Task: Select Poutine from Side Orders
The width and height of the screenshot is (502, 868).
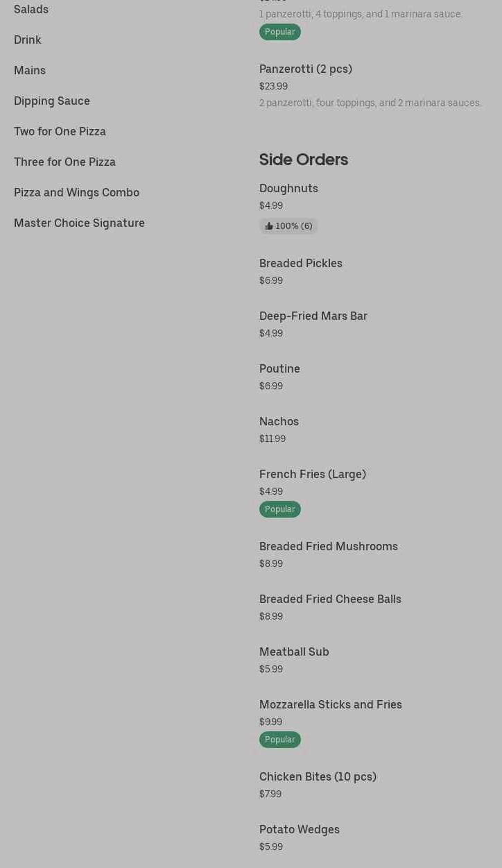Action: tap(279, 368)
